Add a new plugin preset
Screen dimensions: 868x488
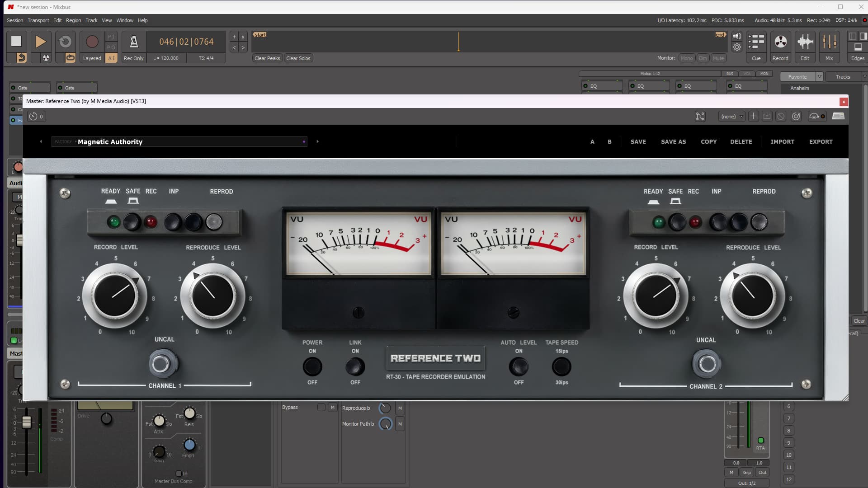753,117
